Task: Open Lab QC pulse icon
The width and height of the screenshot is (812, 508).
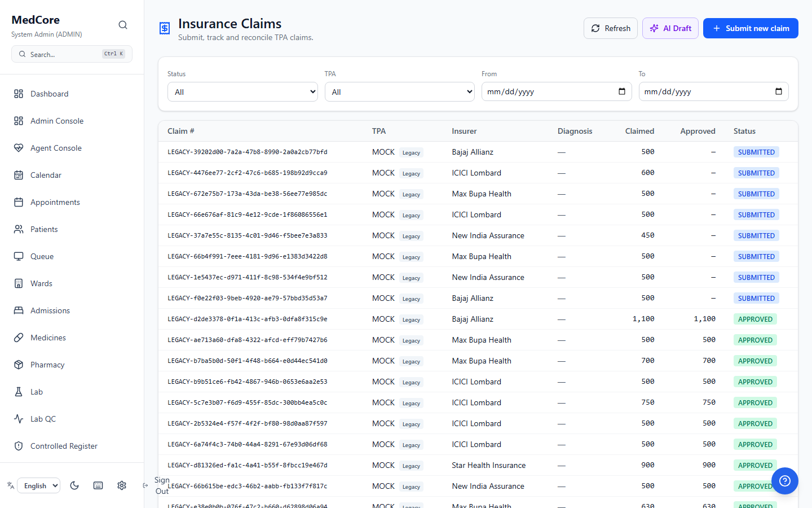Action: 19,419
